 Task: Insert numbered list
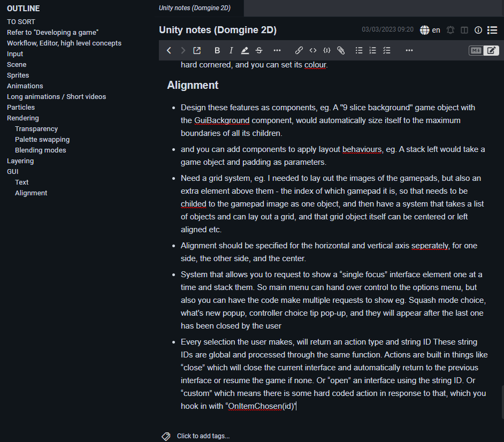pos(372,50)
